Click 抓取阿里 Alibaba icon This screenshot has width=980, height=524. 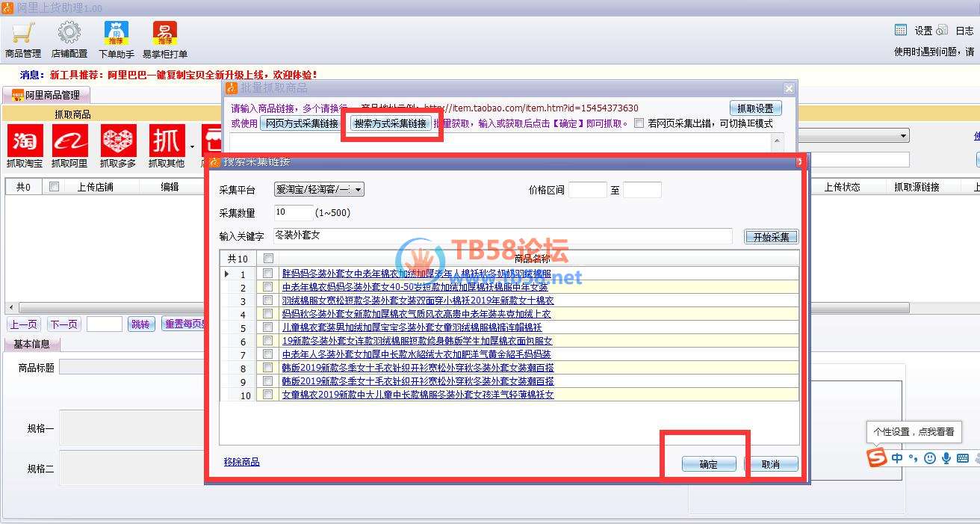[x=70, y=141]
